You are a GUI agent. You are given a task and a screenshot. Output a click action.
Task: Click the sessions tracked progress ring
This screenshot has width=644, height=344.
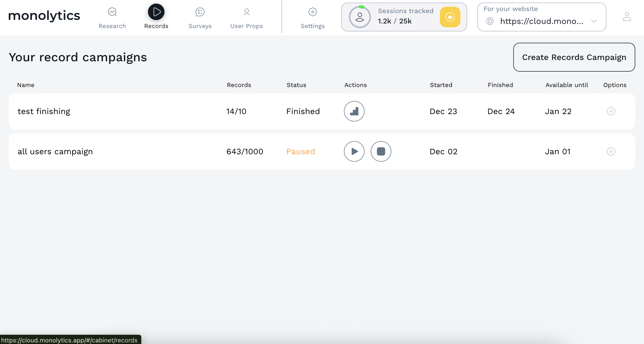click(360, 17)
